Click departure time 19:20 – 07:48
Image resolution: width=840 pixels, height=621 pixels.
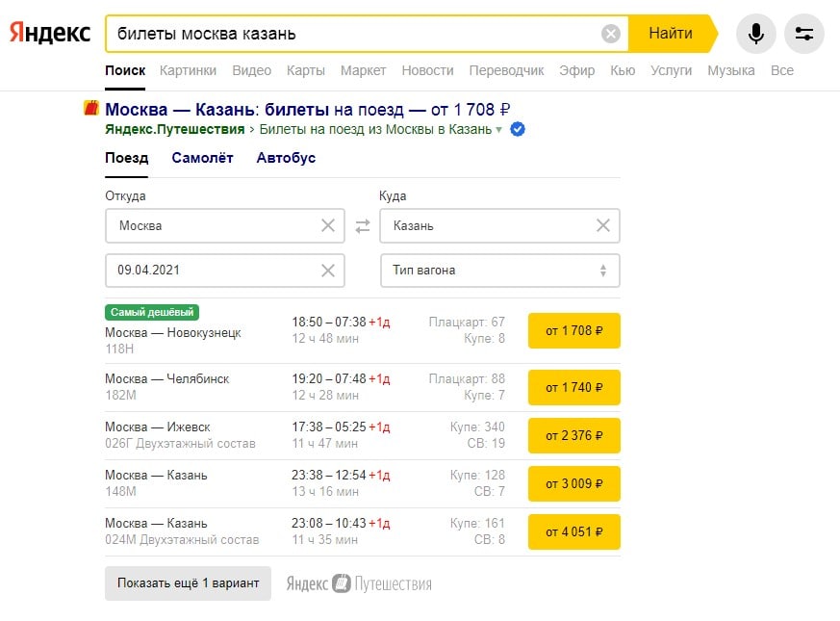(x=329, y=378)
